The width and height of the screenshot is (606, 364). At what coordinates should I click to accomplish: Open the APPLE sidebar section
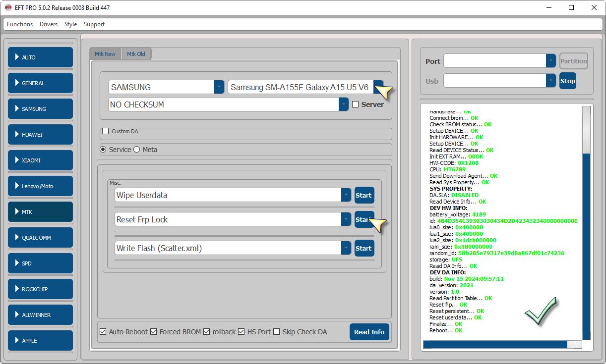[41, 341]
